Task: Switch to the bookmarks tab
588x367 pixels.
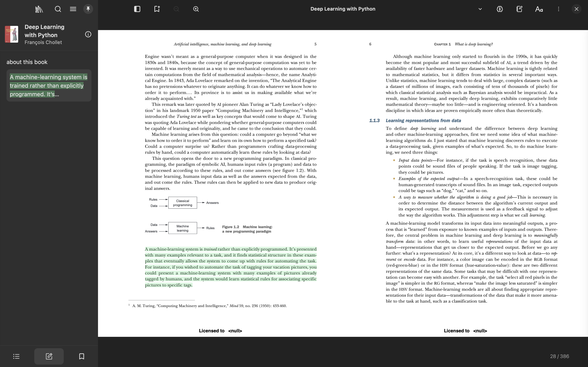Action: point(82,356)
